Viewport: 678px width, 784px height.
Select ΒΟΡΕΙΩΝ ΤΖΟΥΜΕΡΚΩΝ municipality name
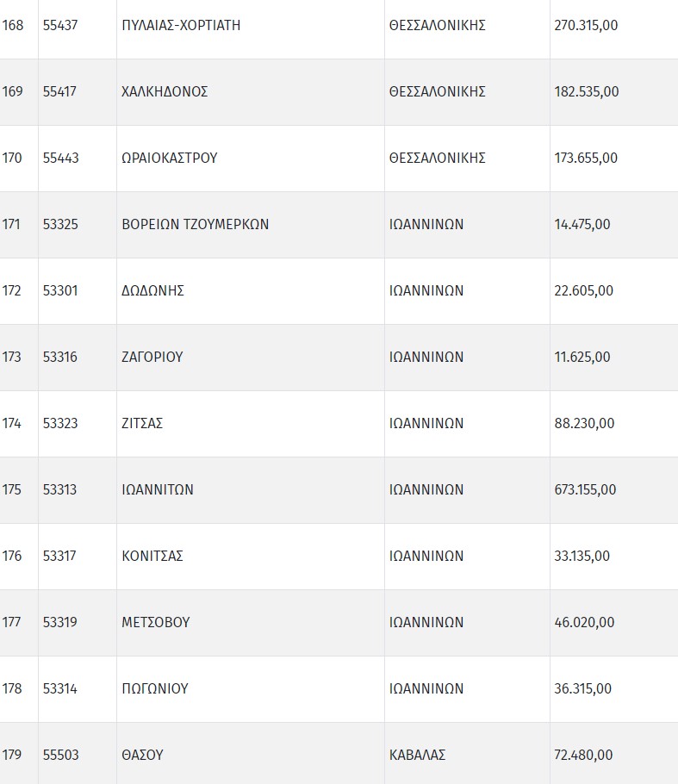coord(196,224)
